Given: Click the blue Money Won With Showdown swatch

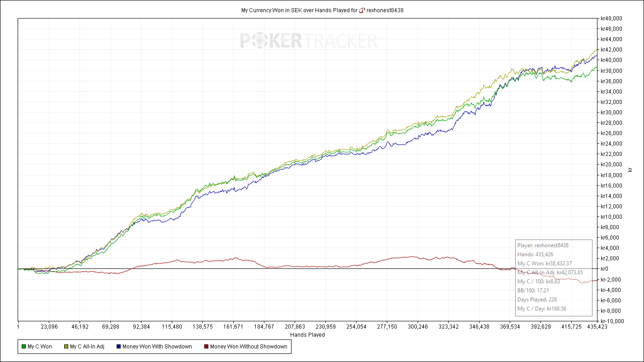Looking at the screenshot, I should click(119, 347).
